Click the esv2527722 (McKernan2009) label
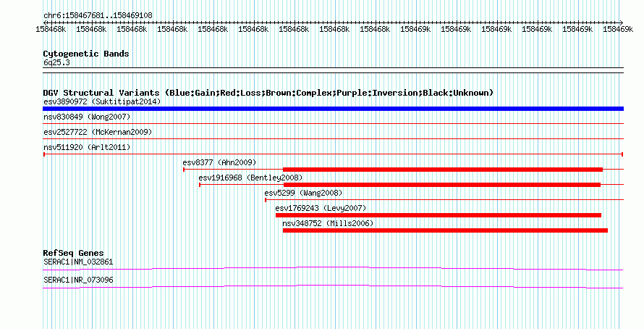This screenshot has height=329, width=644. point(98,132)
